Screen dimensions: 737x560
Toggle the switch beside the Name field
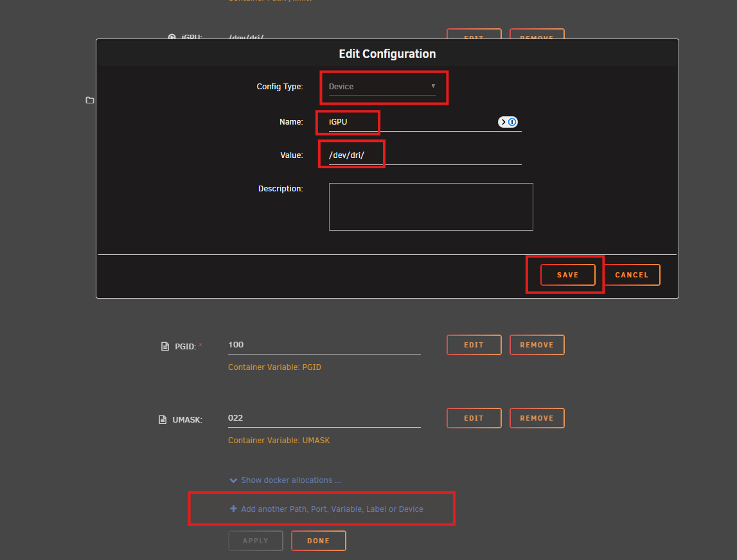[x=508, y=122]
